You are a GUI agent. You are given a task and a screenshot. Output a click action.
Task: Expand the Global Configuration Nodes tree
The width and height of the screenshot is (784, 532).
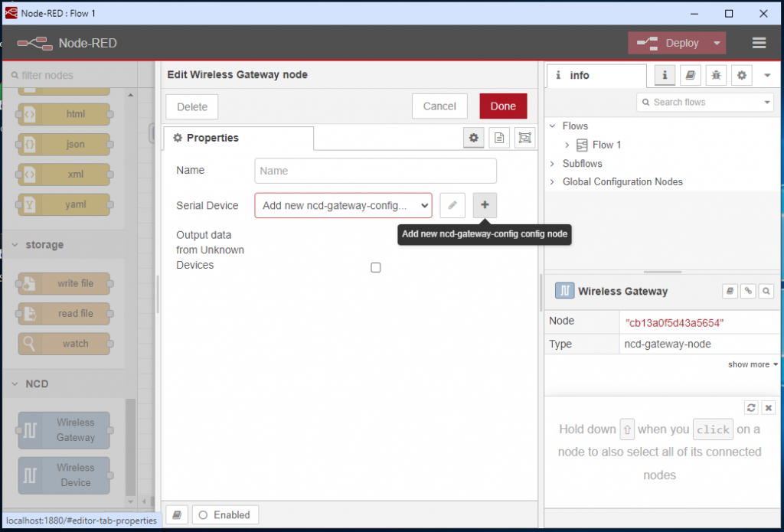pos(553,182)
